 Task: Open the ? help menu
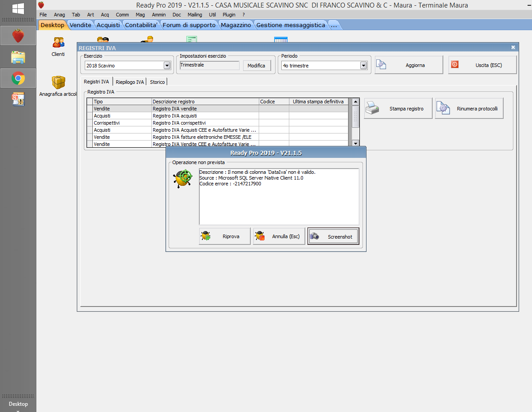(244, 15)
